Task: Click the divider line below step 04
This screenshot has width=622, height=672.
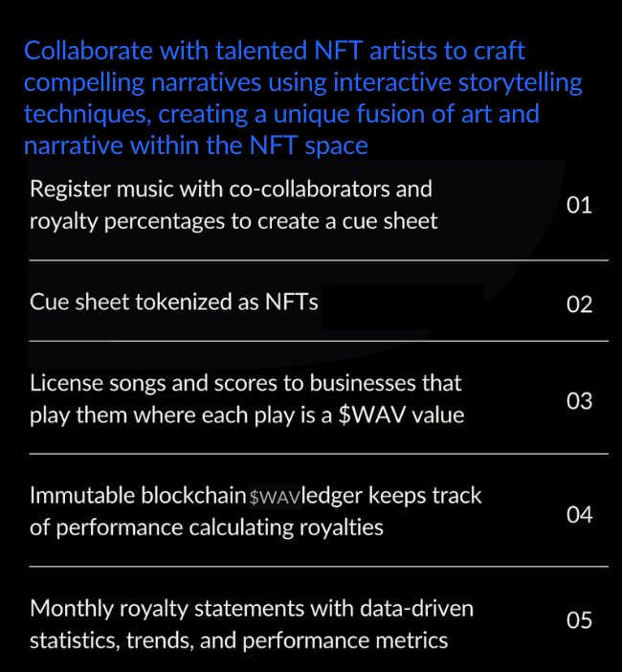Action: (319, 566)
